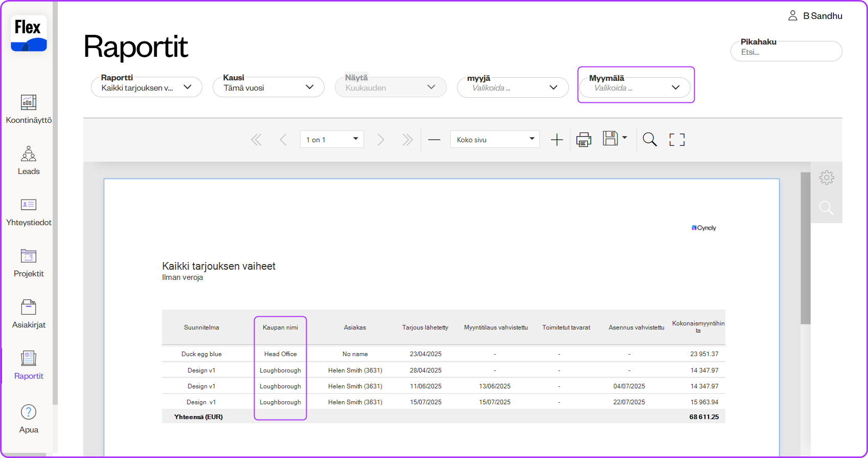Go to next report page

380,140
